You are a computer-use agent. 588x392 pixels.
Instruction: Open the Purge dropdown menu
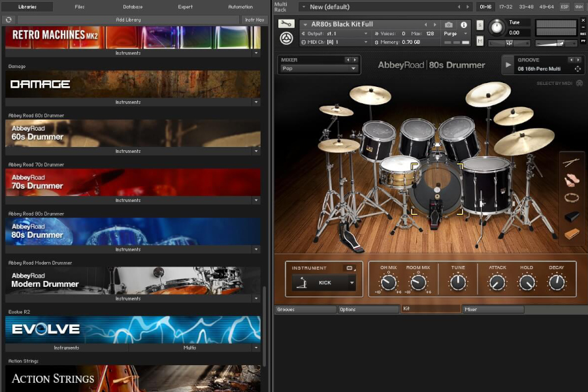coord(455,34)
